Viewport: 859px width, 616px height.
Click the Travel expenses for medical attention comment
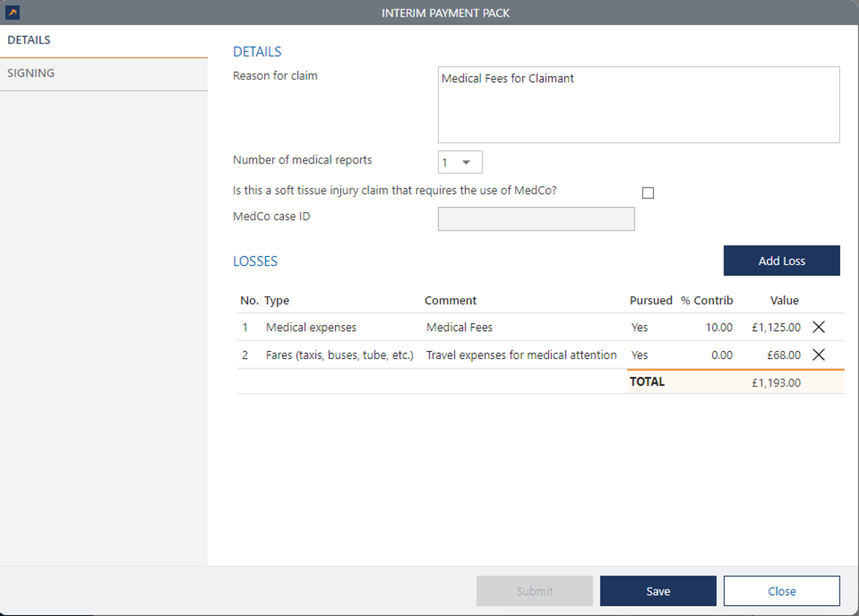coord(521,355)
